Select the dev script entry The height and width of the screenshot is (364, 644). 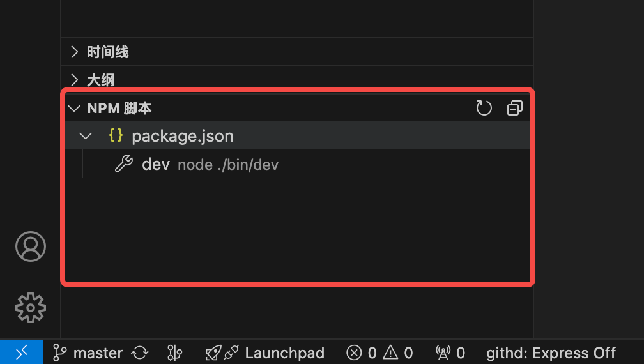[156, 164]
